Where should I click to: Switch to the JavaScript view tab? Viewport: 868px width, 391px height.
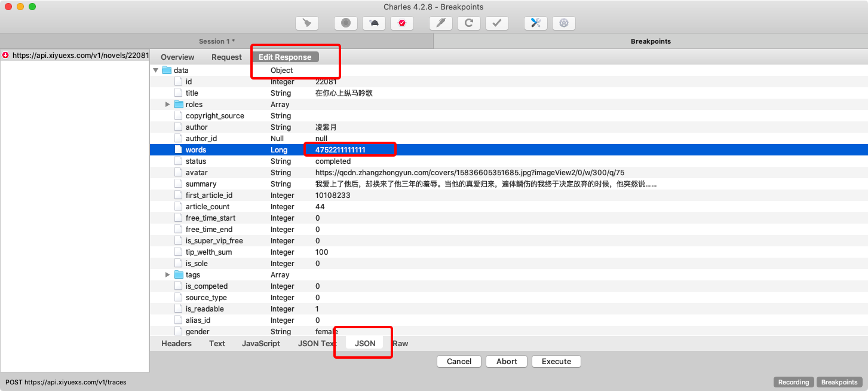click(x=260, y=344)
